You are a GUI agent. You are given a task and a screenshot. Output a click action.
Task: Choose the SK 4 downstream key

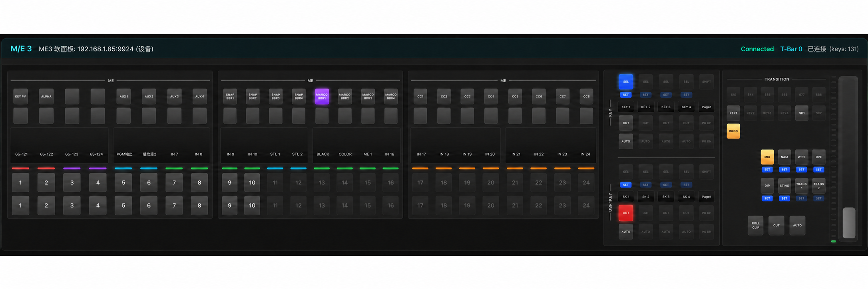tap(686, 197)
